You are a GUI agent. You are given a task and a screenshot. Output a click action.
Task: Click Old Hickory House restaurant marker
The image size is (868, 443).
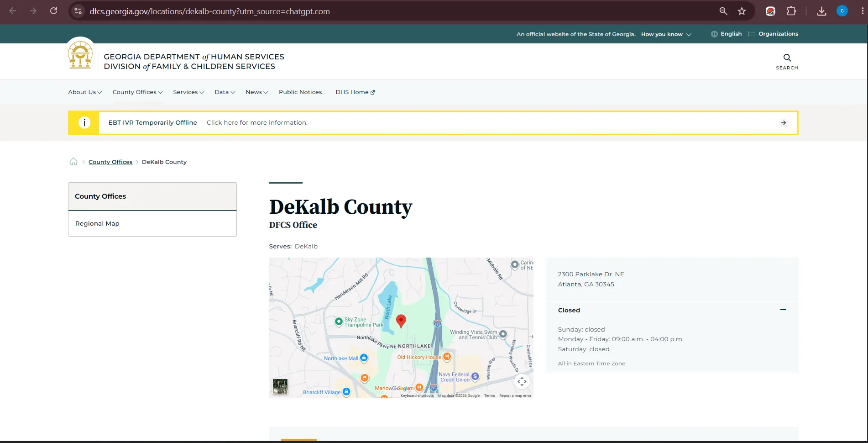click(x=447, y=357)
